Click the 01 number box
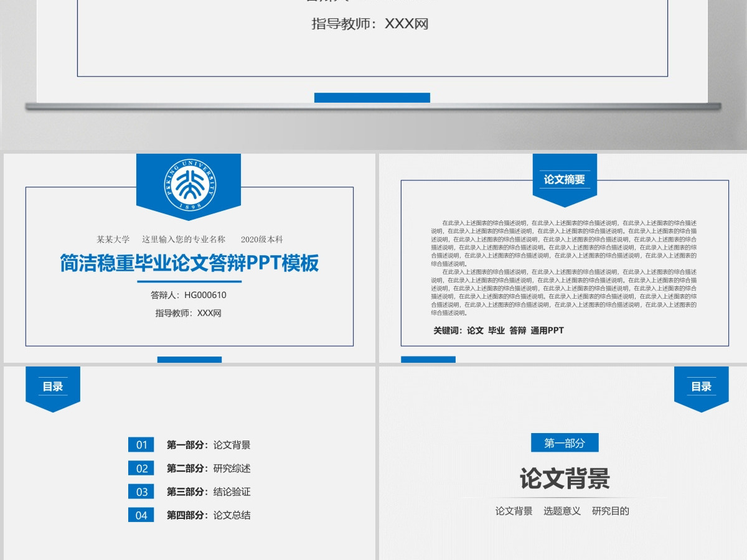747x560 pixels. [141, 445]
